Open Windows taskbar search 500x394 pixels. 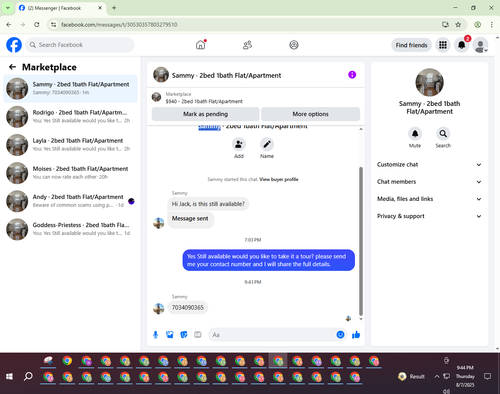[x=28, y=376]
